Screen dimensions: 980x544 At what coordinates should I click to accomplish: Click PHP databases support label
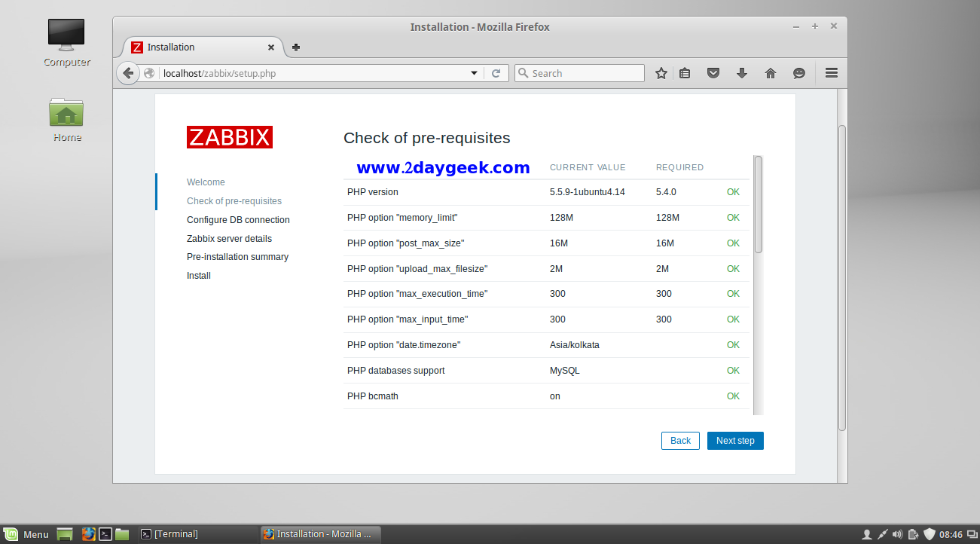(396, 371)
